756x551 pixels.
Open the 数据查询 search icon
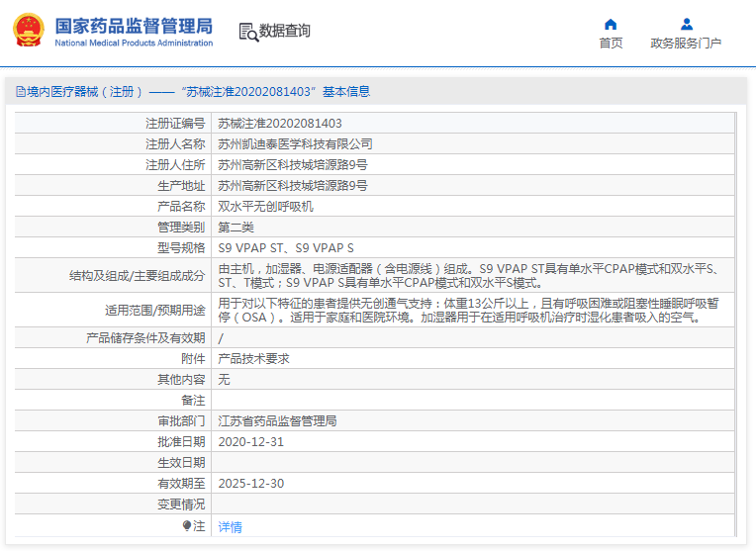pyautogui.click(x=248, y=32)
